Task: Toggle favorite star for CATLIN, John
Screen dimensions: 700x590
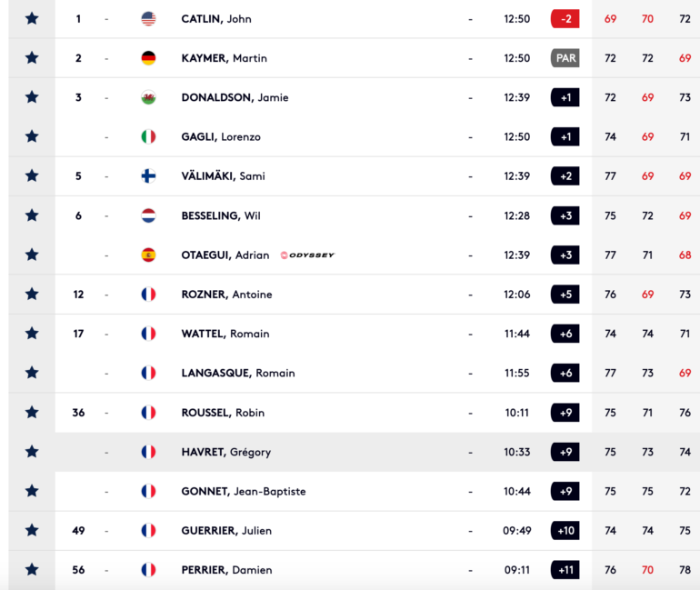Action: (x=32, y=19)
